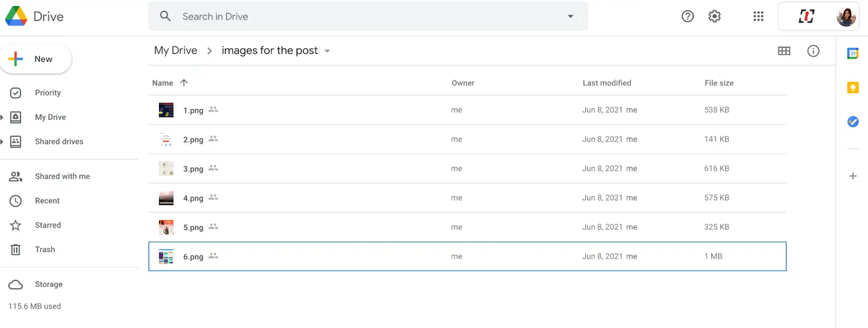The image size is (868, 328).
Task: Click the My Drive sidebar icon
Action: click(16, 117)
